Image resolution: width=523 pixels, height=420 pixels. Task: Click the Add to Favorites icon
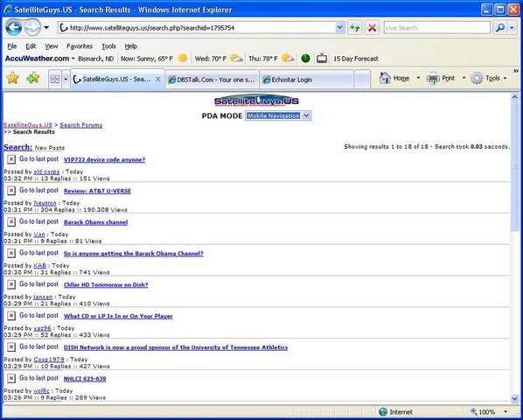(x=32, y=78)
